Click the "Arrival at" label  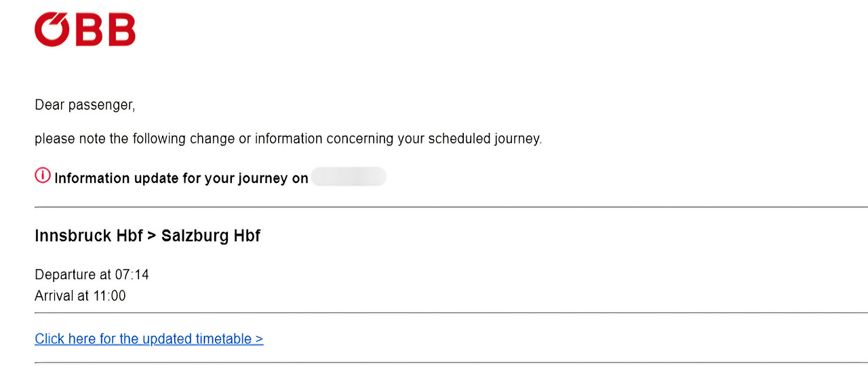[x=61, y=295]
